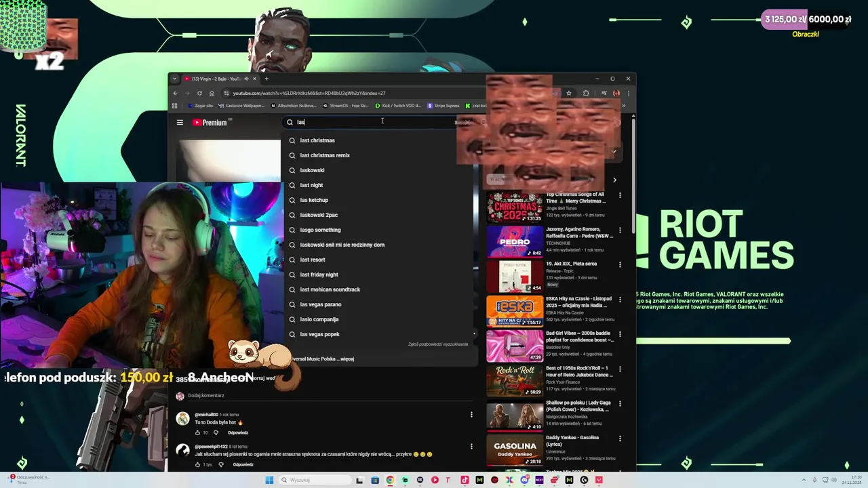Open Chrome extensions puzzle icon
Image resolution: width=868 pixels, height=488 pixels.
tap(586, 93)
